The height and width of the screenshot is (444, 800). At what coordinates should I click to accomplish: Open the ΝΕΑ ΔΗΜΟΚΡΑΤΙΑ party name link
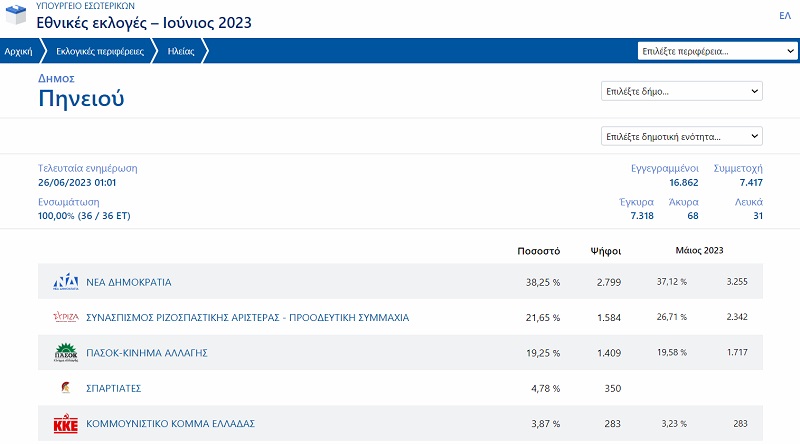tap(129, 282)
